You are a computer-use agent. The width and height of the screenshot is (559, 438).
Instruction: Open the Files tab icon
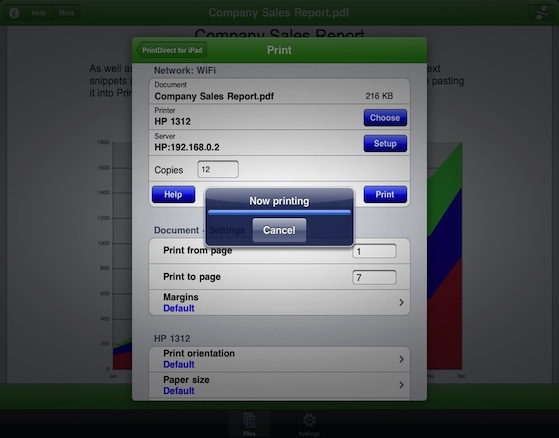pyautogui.click(x=250, y=423)
